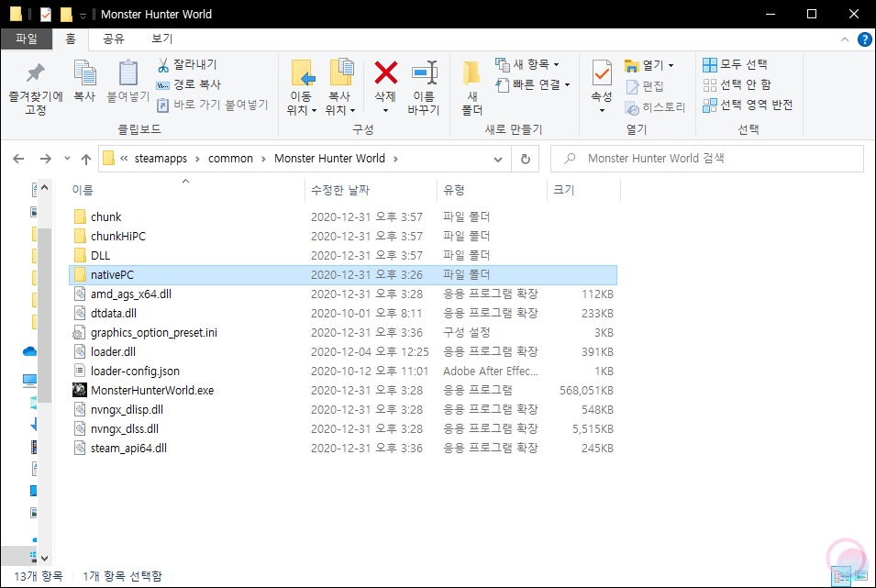Open file history (히스토리)
The image size is (876, 588).
(655, 106)
